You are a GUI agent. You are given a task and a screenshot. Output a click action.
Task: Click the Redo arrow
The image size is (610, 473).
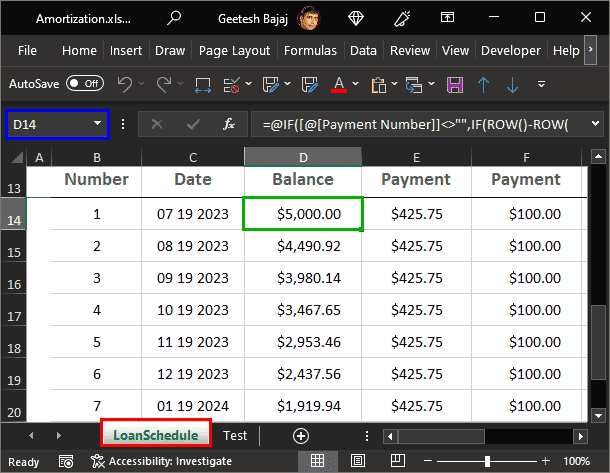(164, 84)
